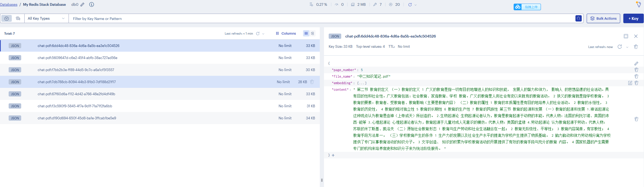644x187 pixels.
Task: Click the memory icon beside 2 MB
Action: (353, 4)
